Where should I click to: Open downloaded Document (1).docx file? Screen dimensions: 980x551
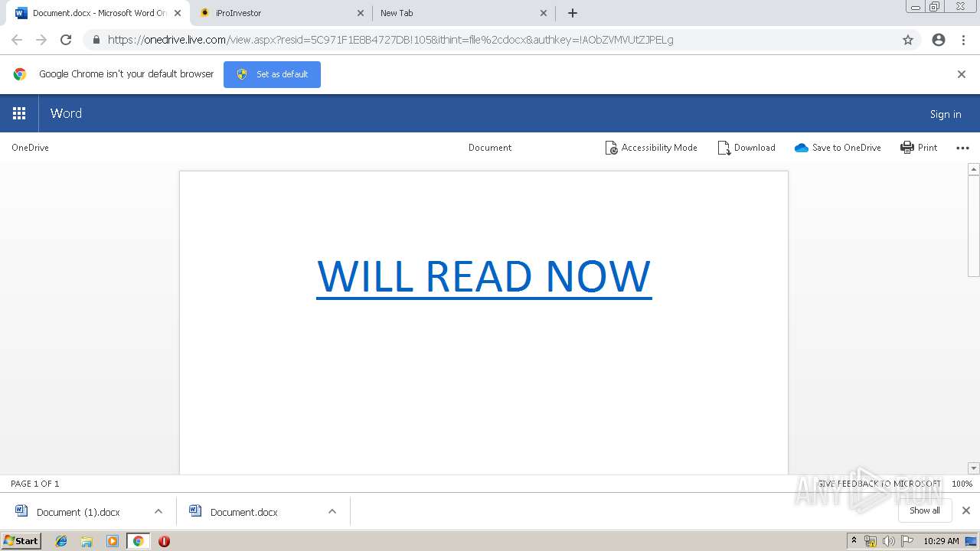78,512
